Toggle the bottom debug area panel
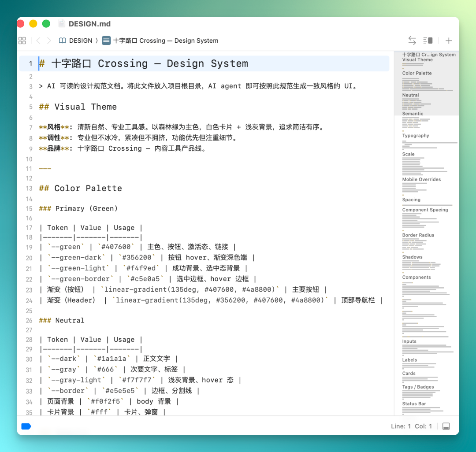Viewport: 476px width, 452px height. pos(446,426)
